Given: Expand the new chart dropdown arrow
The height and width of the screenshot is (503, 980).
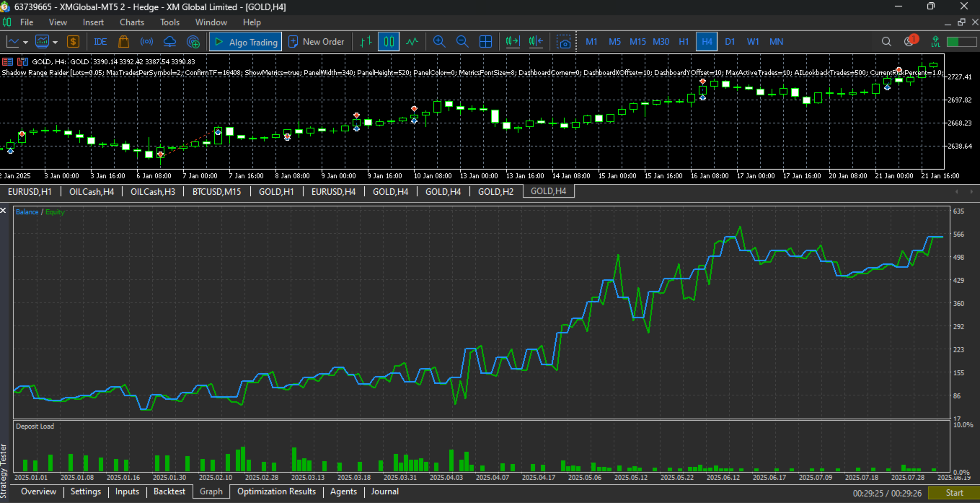Looking at the screenshot, I should 26,42.
